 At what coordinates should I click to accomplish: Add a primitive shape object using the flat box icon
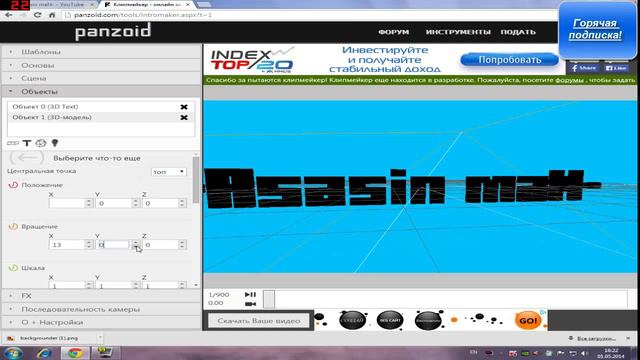pyautogui.click(x=13, y=143)
